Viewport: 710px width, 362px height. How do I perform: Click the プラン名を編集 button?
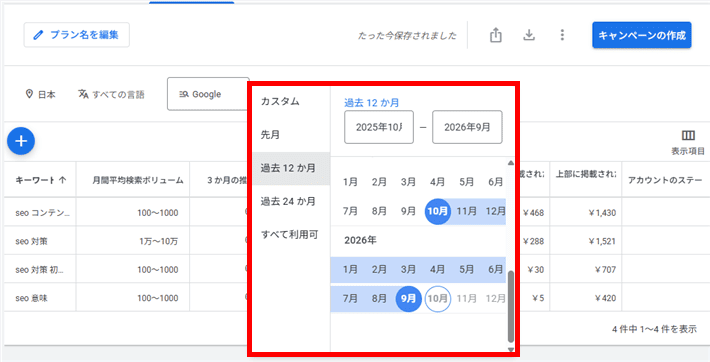click(x=77, y=35)
